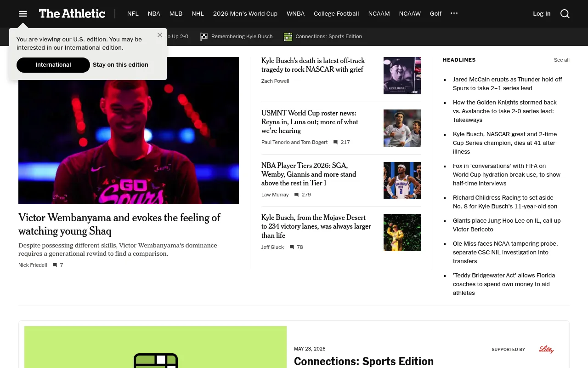588x368 pixels.
Task: Click the Lilly sponsor logo
Action: tap(546, 350)
